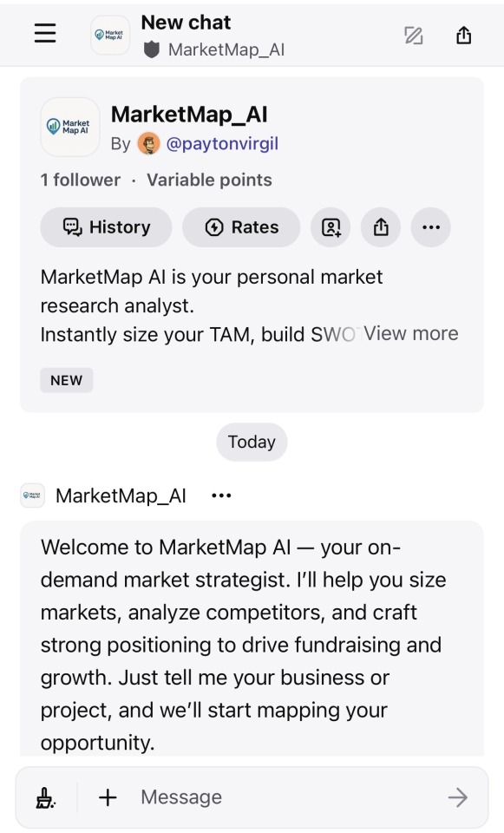
Task: Click the add-to-contacts follow icon button
Action: click(331, 227)
